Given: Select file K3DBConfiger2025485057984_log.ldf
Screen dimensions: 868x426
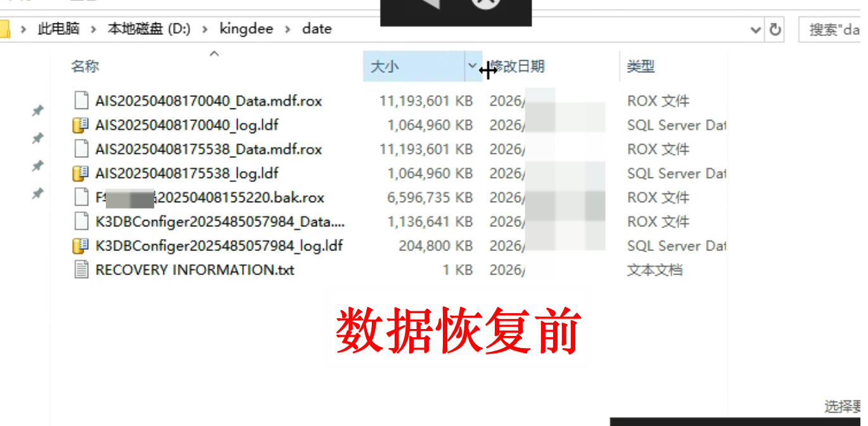Looking at the screenshot, I should [x=219, y=245].
